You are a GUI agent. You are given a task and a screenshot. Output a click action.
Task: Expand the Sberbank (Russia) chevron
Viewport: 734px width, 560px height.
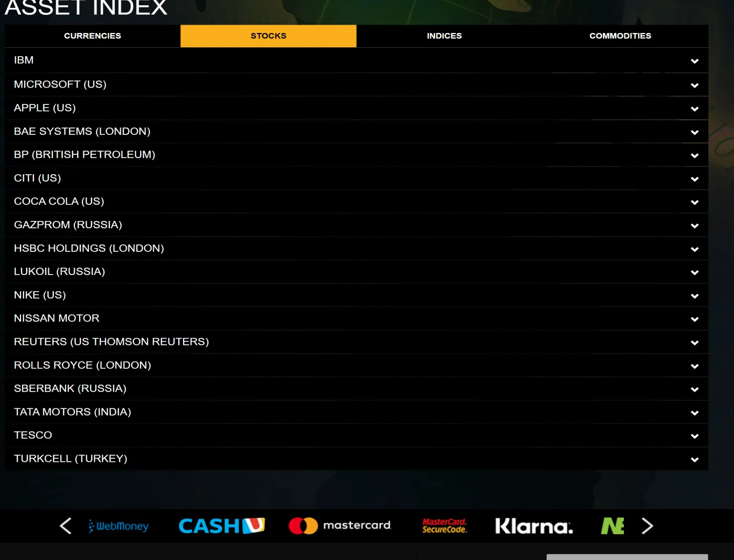coord(695,389)
